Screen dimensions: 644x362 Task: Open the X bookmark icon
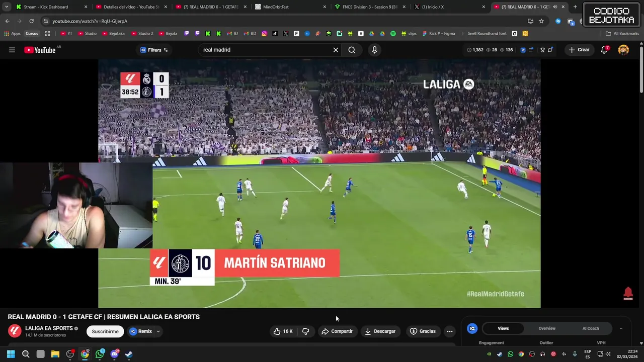tap(286, 34)
